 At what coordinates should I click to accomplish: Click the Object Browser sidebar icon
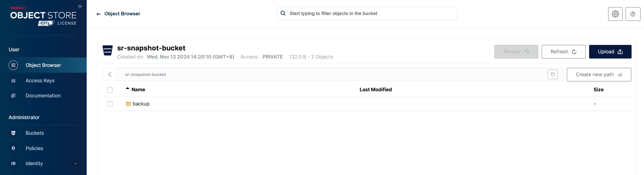click(x=13, y=65)
